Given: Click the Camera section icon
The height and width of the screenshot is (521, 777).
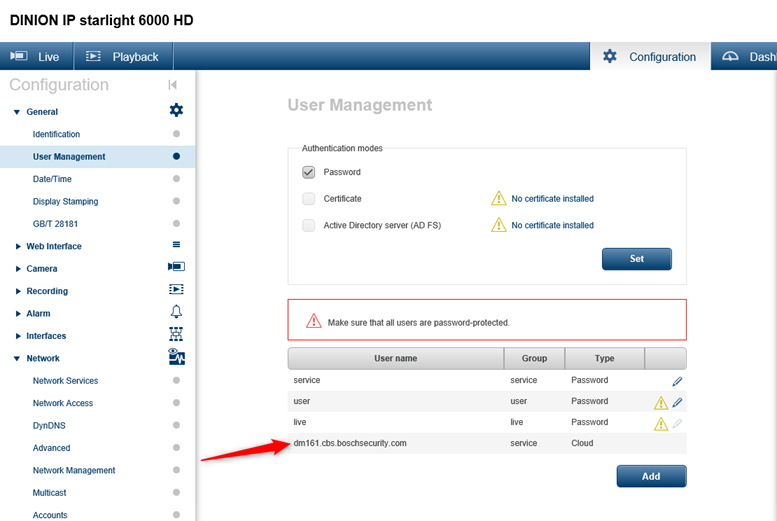Looking at the screenshot, I should (x=176, y=267).
